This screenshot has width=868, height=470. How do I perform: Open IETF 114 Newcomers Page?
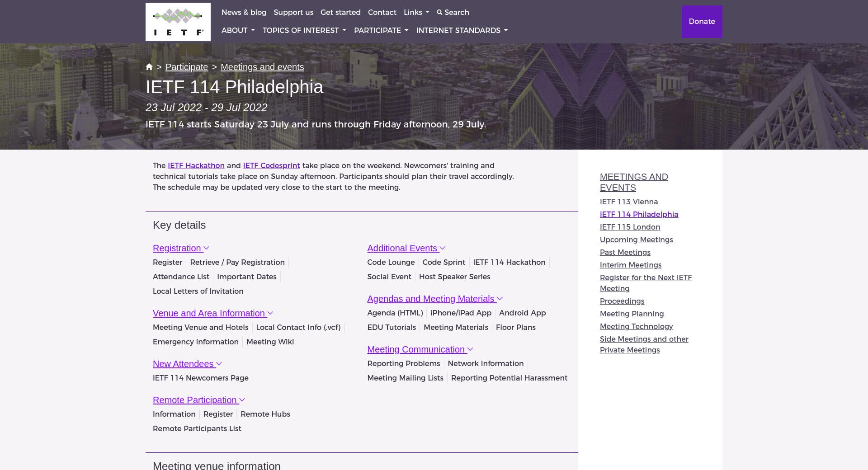(x=201, y=378)
